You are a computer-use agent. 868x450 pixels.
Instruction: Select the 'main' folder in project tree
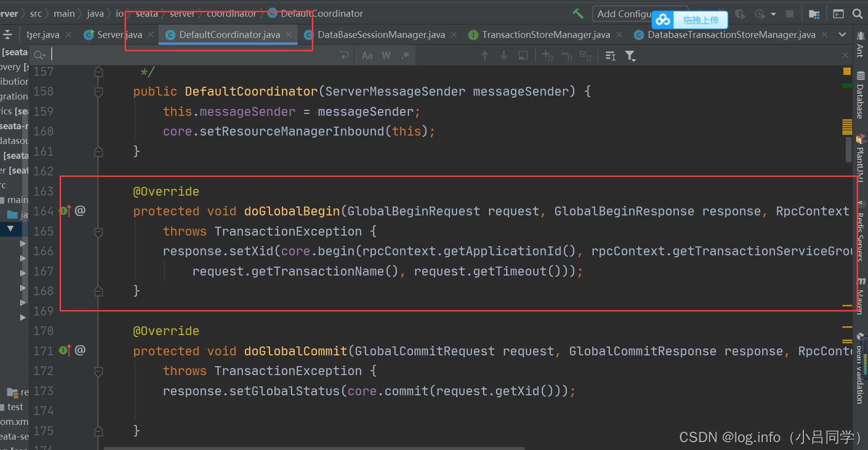pos(18,200)
